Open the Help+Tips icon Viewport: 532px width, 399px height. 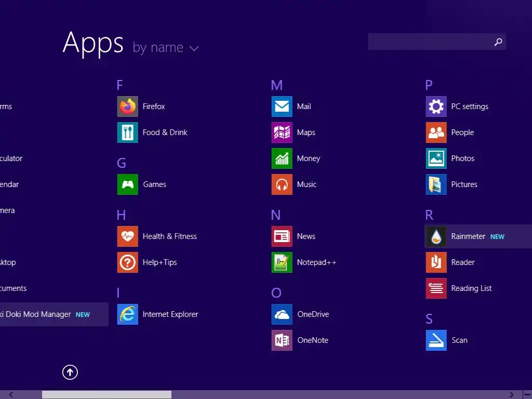[128, 262]
